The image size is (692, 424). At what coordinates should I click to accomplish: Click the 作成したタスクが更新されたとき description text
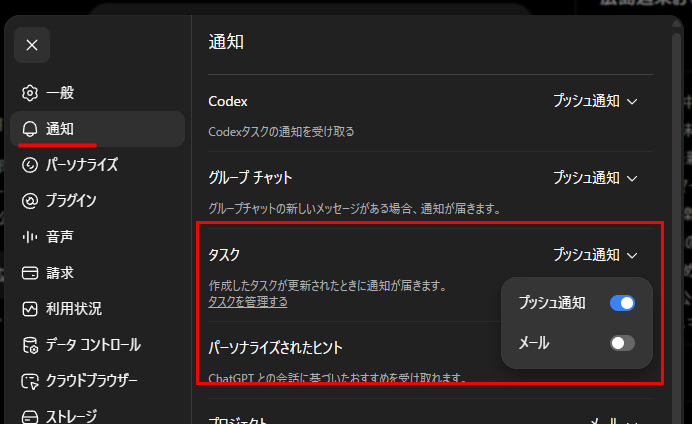pyautogui.click(x=327, y=285)
